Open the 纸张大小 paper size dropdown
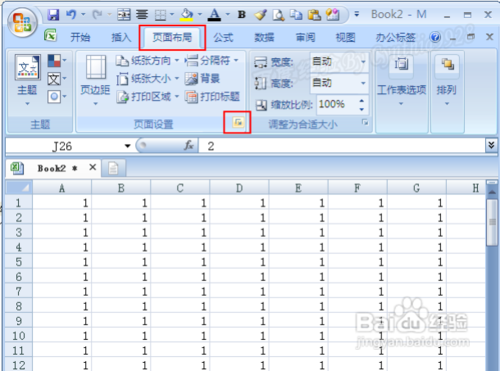 (147, 79)
